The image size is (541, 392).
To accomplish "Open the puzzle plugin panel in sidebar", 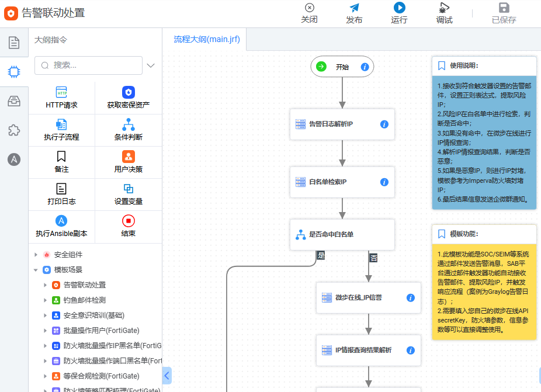I will coord(13,130).
